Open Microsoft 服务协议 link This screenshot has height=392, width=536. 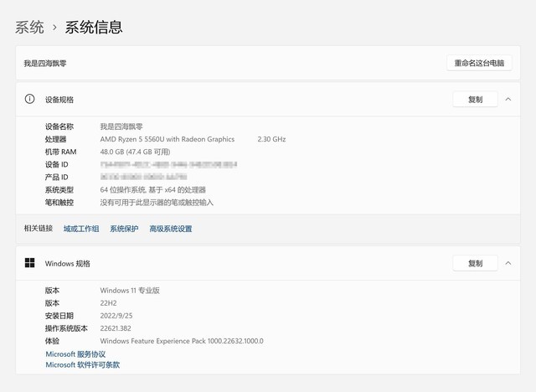coord(75,354)
